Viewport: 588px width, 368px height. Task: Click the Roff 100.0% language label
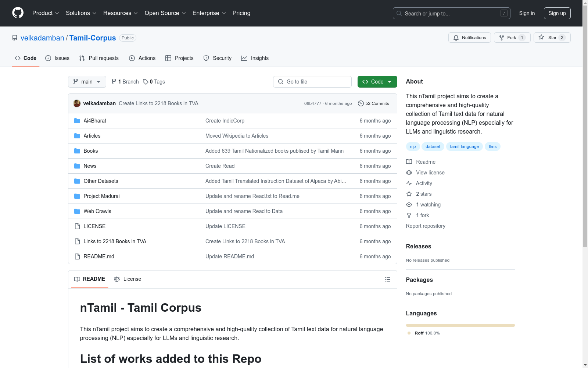pyautogui.click(x=424, y=333)
